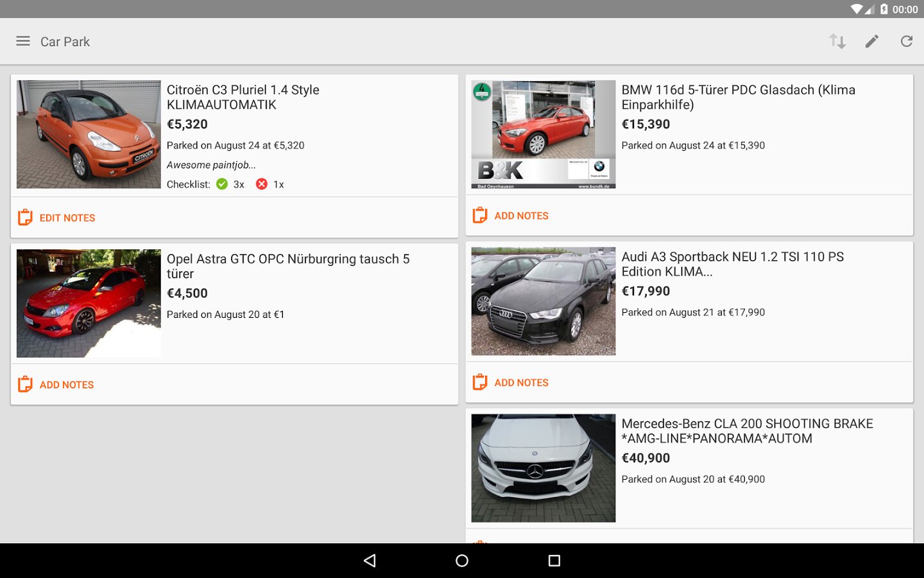Open the red BMW 116d photo
924x578 pixels.
point(543,134)
